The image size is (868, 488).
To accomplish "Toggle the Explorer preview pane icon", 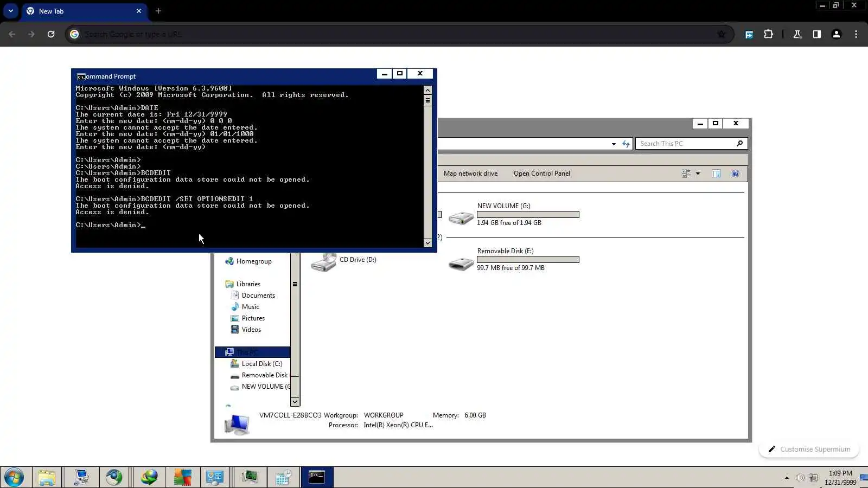I will 716,174.
